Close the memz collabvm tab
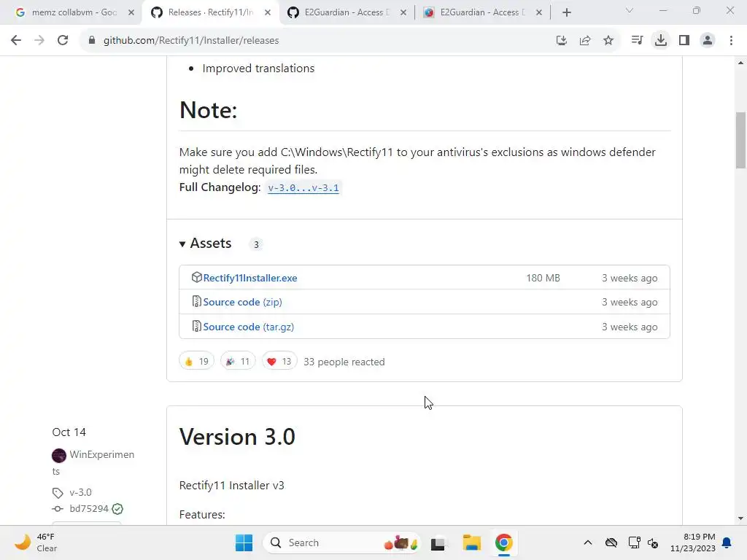The image size is (747, 560). pyautogui.click(x=131, y=13)
